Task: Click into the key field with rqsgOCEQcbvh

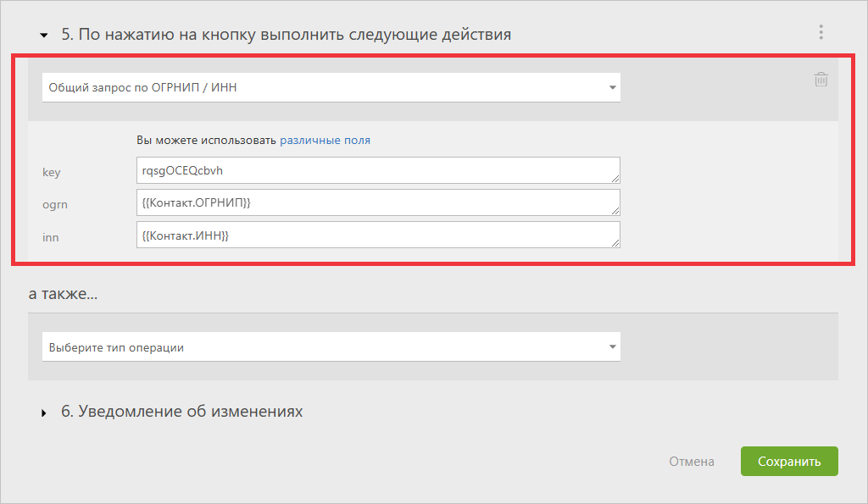Action: pos(378,170)
